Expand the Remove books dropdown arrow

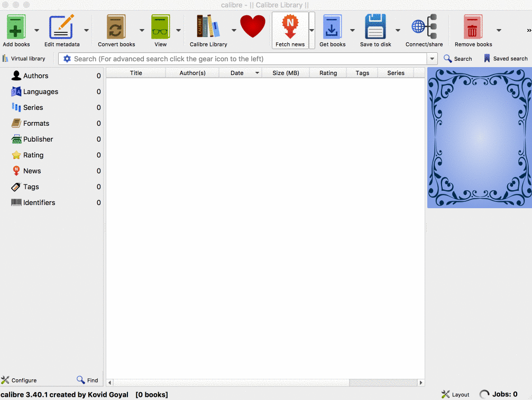[499, 30]
